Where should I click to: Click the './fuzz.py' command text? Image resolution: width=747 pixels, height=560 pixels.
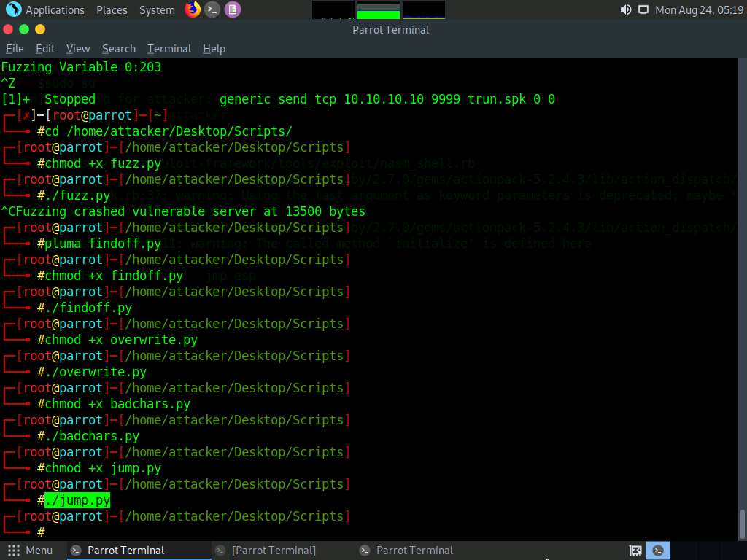[x=77, y=195]
